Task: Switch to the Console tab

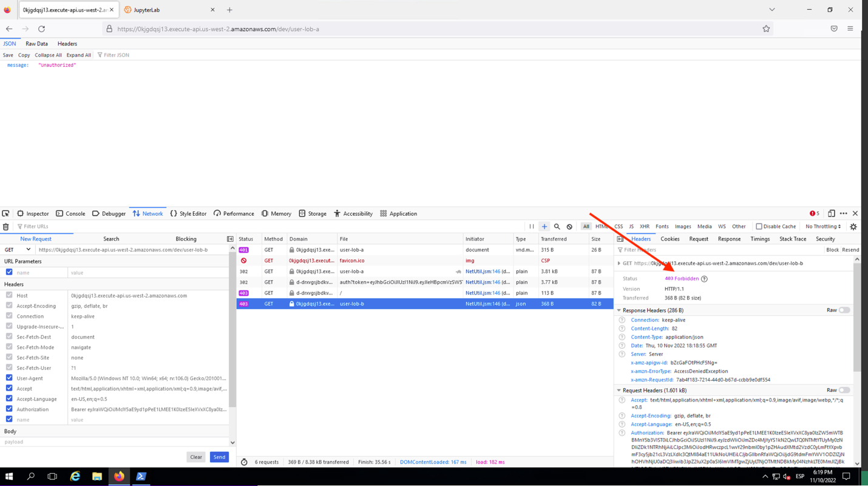Action: [x=70, y=214]
